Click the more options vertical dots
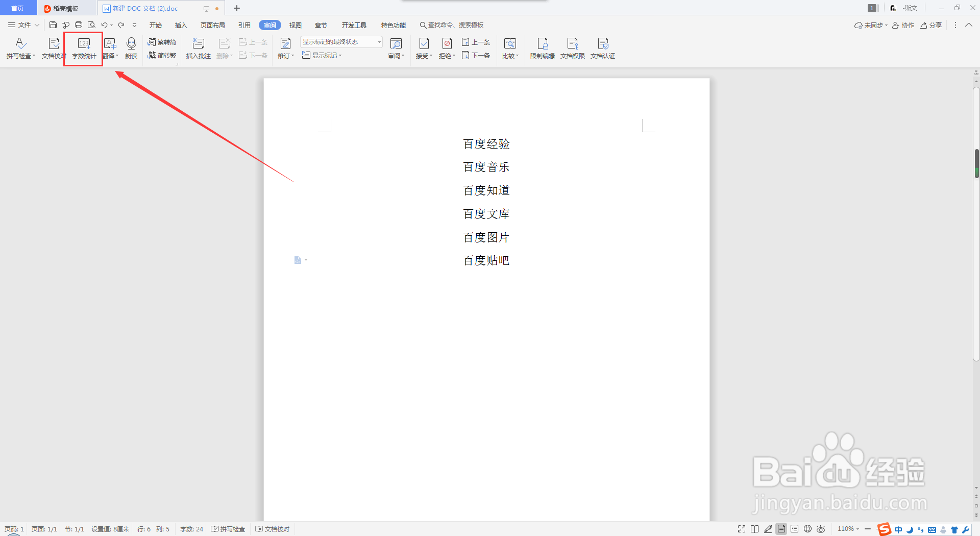980x536 pixels. [955, 25]
